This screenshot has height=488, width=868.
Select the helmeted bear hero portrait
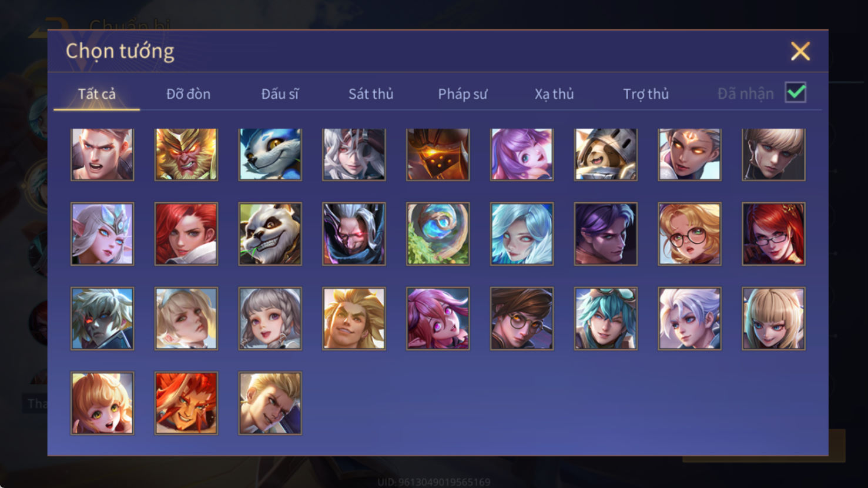[x=606, y=155]
